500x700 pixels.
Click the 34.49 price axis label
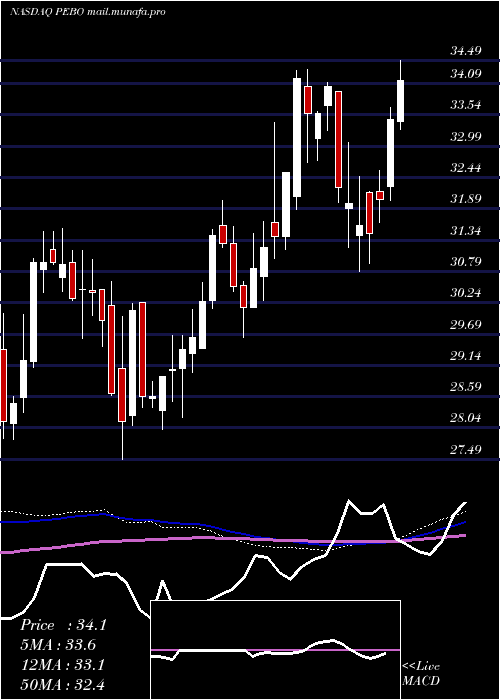pyautogui.click(x=466, y=51)
